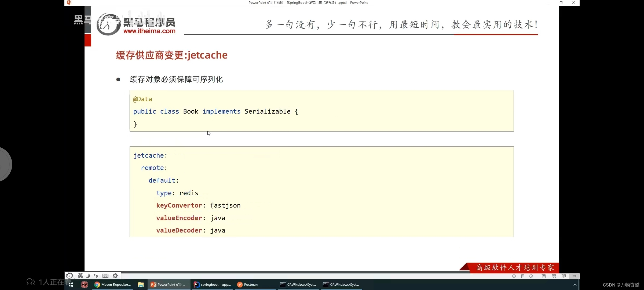Viewport: 644px width, 290px height.
Task: Click the 'default:' yaml key
Action: [x=164, y=180]
